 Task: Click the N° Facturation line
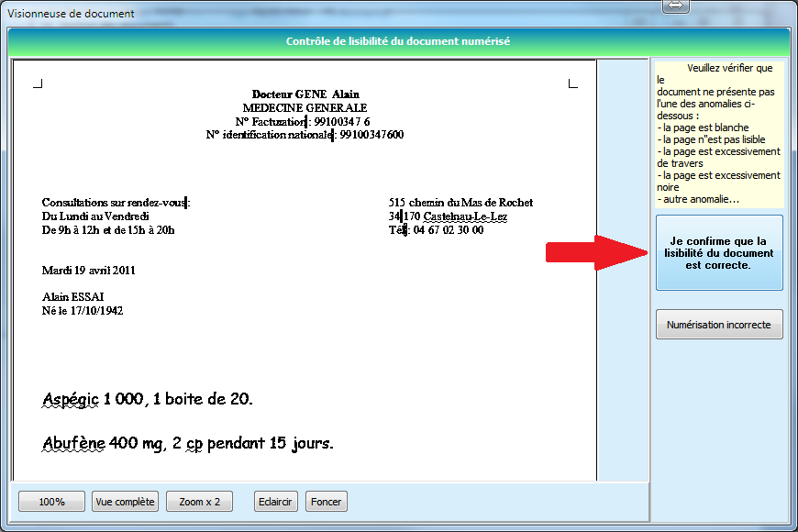pyautogui.click(x=303, y=122)
